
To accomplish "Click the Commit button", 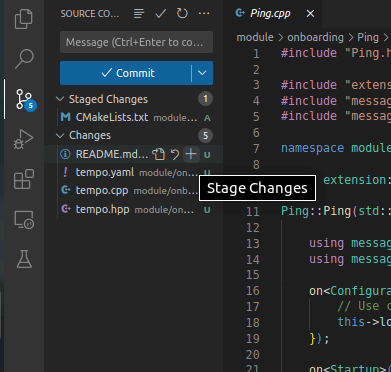I will coord(125,73).
